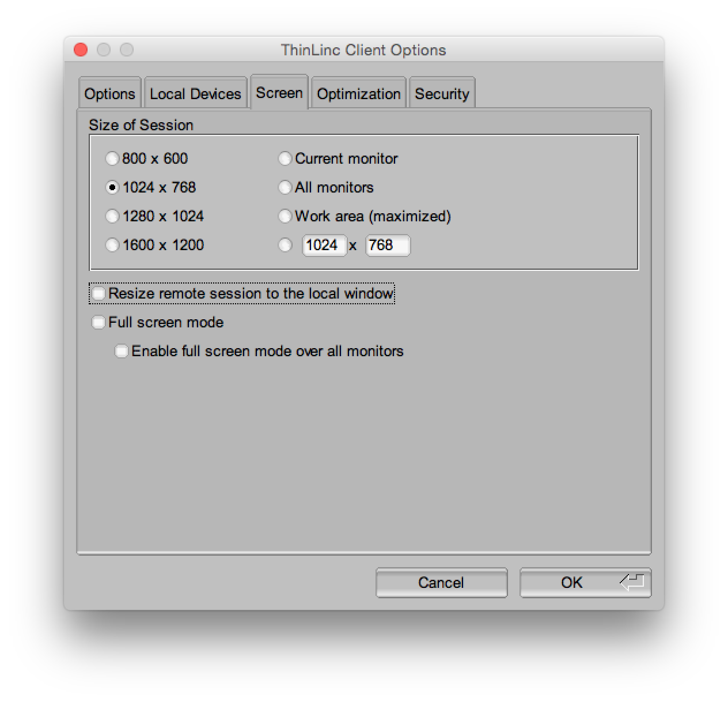This screenshot has width=728, height=702.
Task: Enable Resize remote session to local window
Action: (x=98, y=293)
